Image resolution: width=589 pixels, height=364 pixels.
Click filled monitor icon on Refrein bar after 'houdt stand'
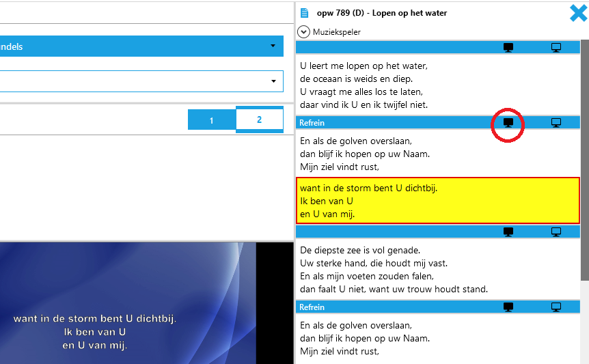click(508, 307)
